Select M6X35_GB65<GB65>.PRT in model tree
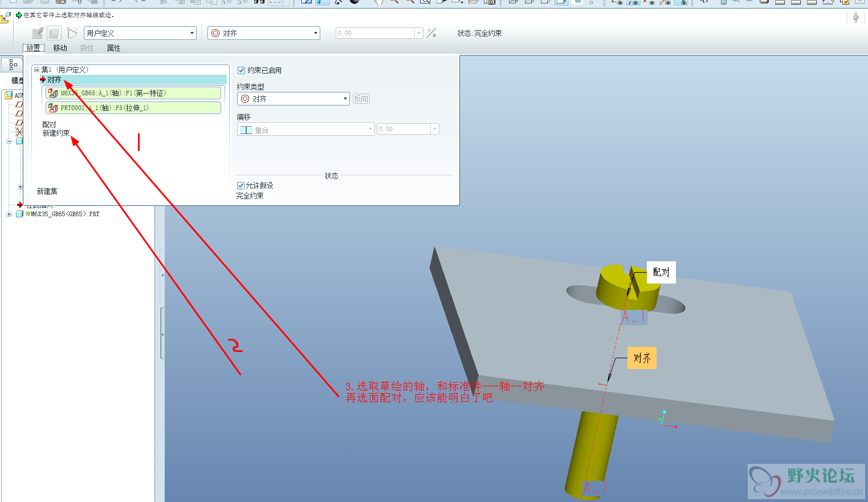Image resolution: width=868 pixels, height=502 pixels. [63, 214]
